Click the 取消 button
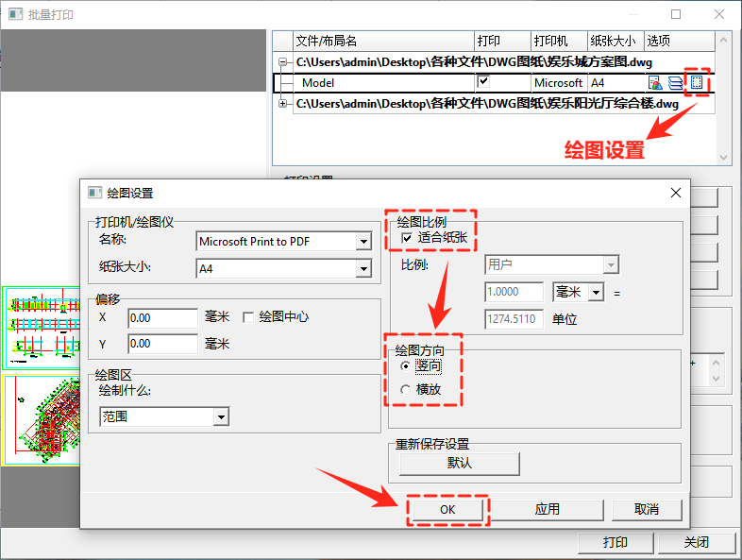This screenshot has height=560, width=742. click(x=647, y=509)
